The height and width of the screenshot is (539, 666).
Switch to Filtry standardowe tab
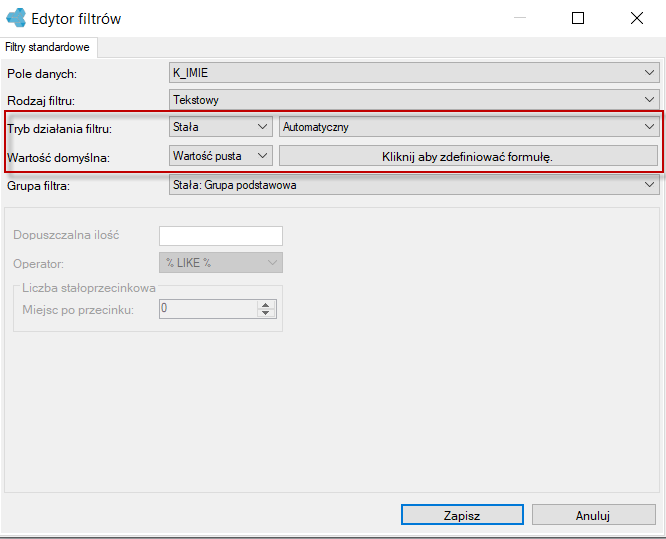tap(48, 47)
